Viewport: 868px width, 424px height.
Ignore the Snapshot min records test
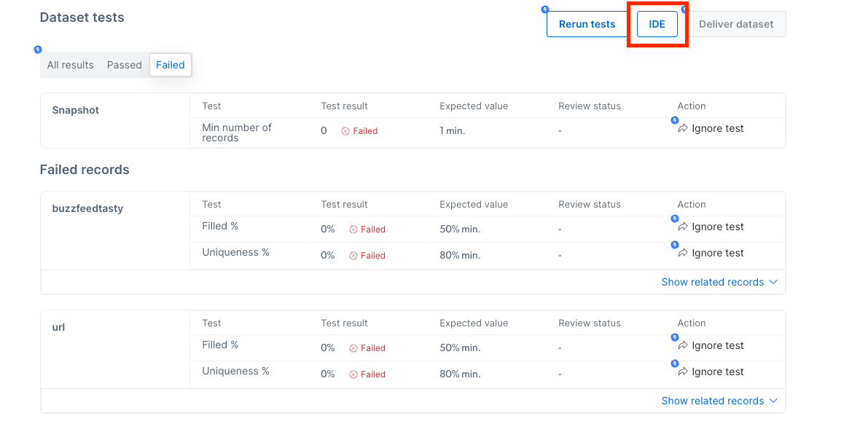click(x=711, y=128)
